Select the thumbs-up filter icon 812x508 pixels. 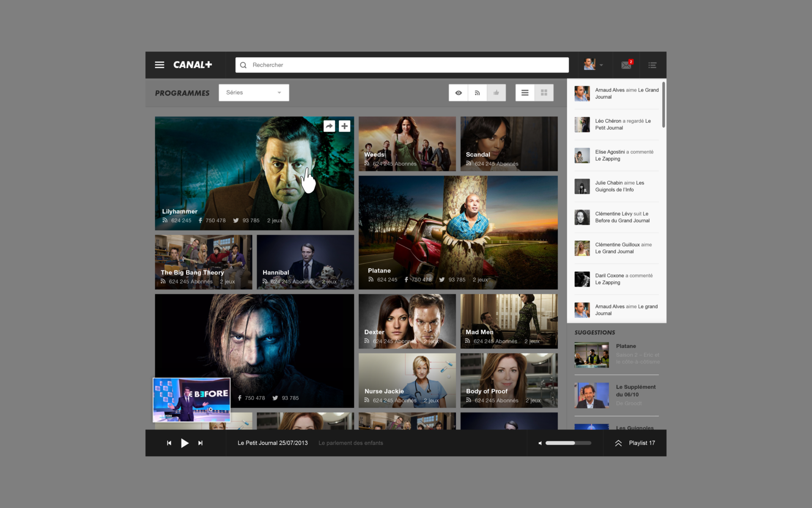pyautogui.click(x=496, y=92)
